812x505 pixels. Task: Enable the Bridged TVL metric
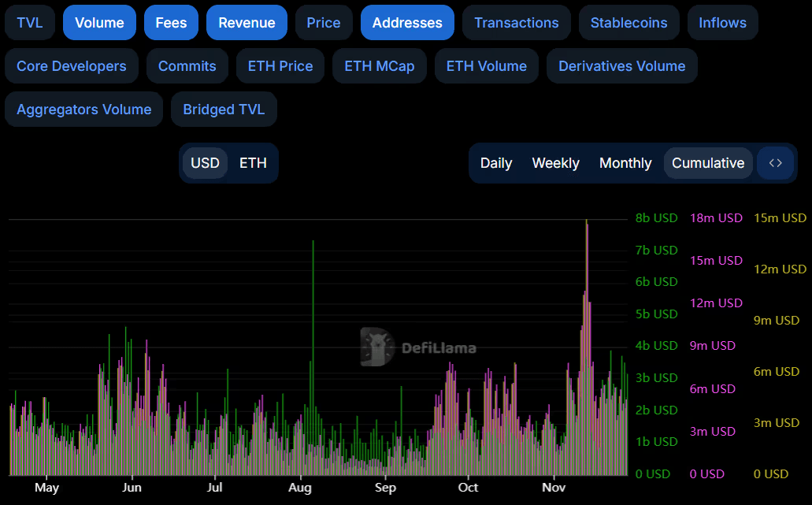tap(224, 109)
